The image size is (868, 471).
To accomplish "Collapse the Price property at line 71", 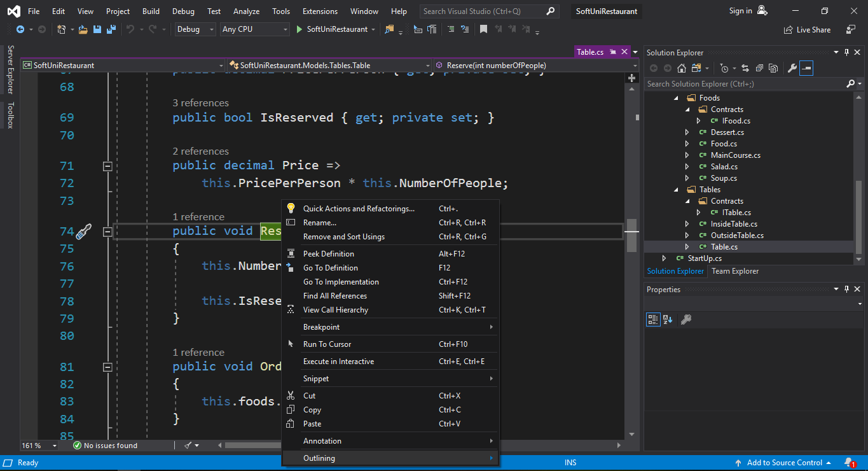I will point(107,166).
